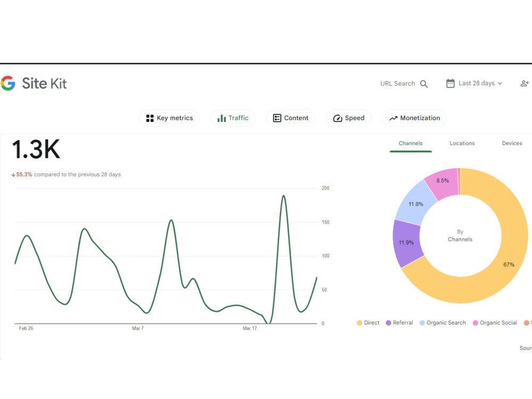Click the chevron next to Last 28 days
532x399 pixels.
[x=500, y=84]
